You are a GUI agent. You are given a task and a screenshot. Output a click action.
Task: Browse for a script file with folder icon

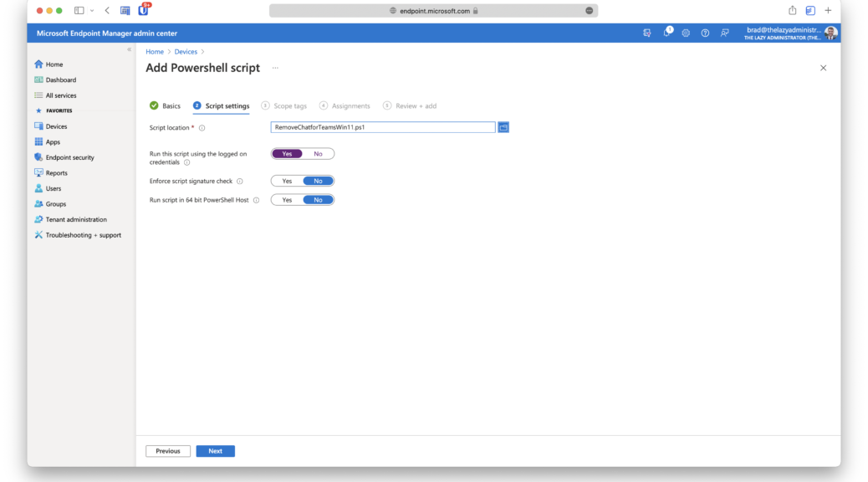click(503, 127)
